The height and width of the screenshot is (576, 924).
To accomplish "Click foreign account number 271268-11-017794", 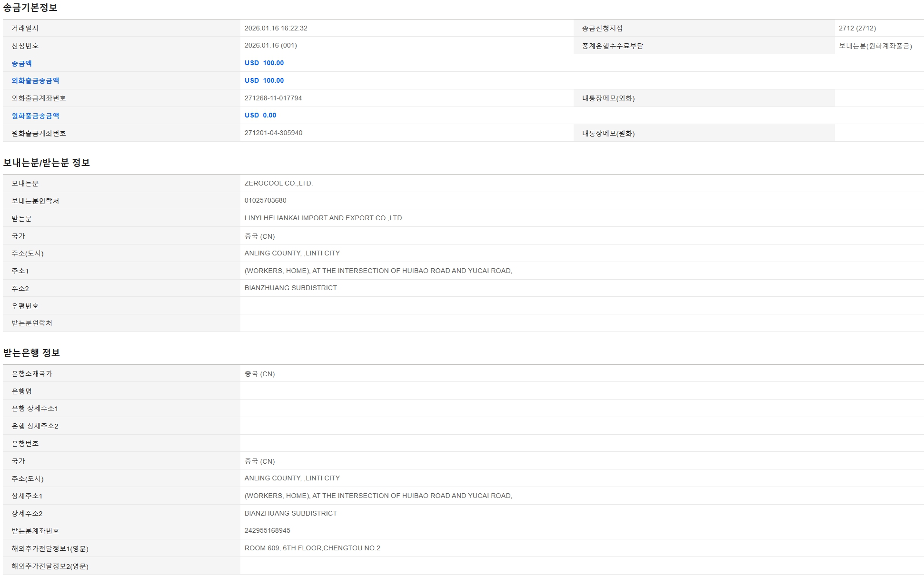I will click(273, 98).
